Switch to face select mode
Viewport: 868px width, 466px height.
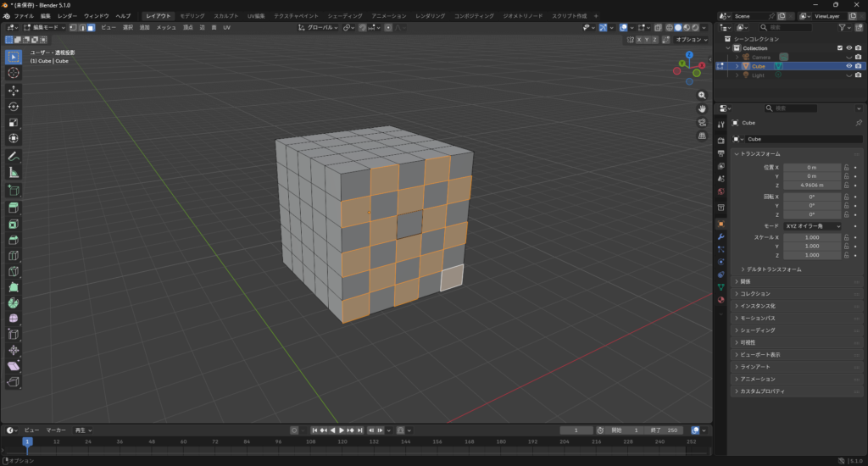click(x=91, y=28)
